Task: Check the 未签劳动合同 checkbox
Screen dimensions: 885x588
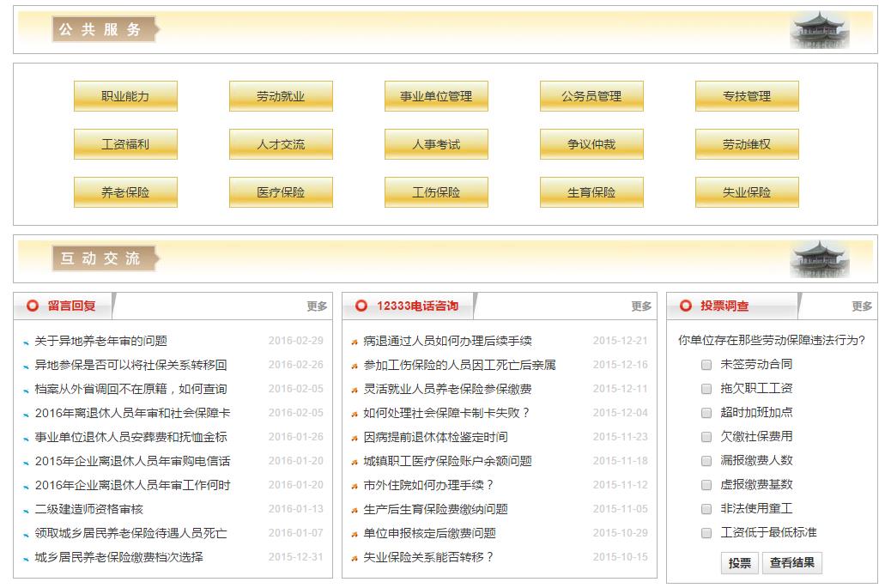Action: click(x=706, y=365)
